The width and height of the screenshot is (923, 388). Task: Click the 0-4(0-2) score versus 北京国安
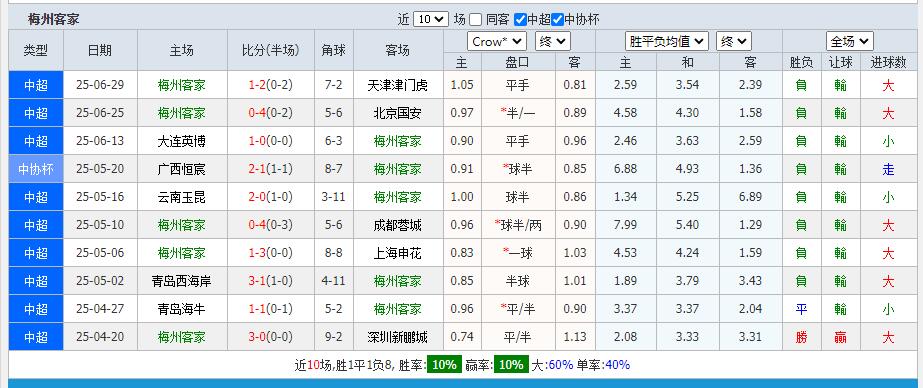pos(271,113)
